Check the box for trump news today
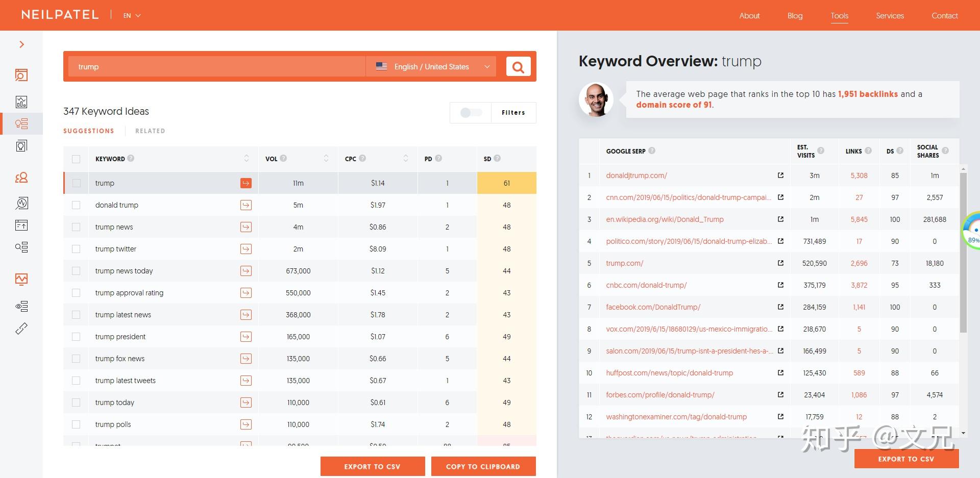This screenshot has width=980, height=478. [76, 271]
